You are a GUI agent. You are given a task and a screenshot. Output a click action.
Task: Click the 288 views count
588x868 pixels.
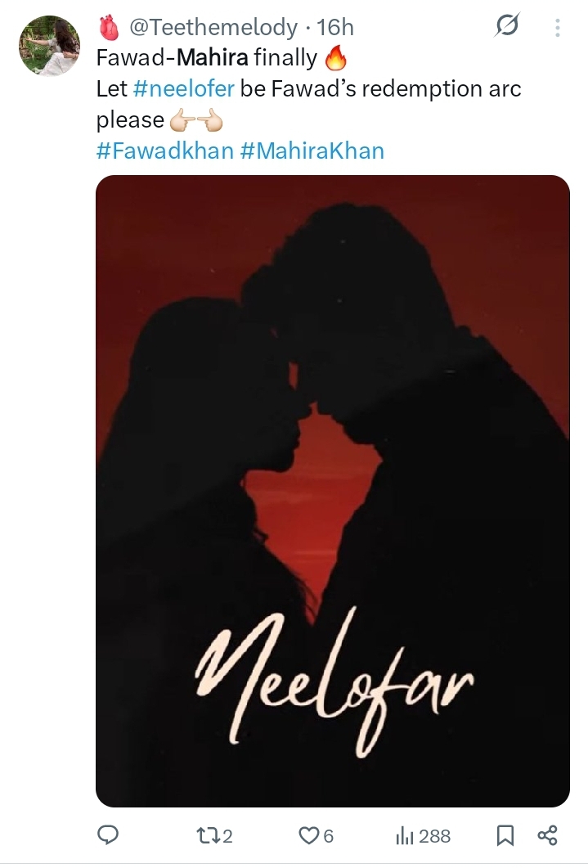434,836
